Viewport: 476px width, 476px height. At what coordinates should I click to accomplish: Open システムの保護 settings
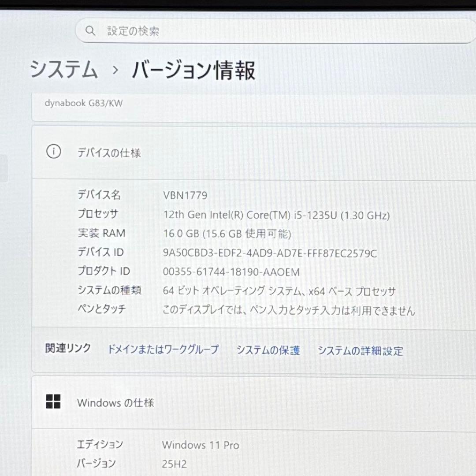point(269,350)
